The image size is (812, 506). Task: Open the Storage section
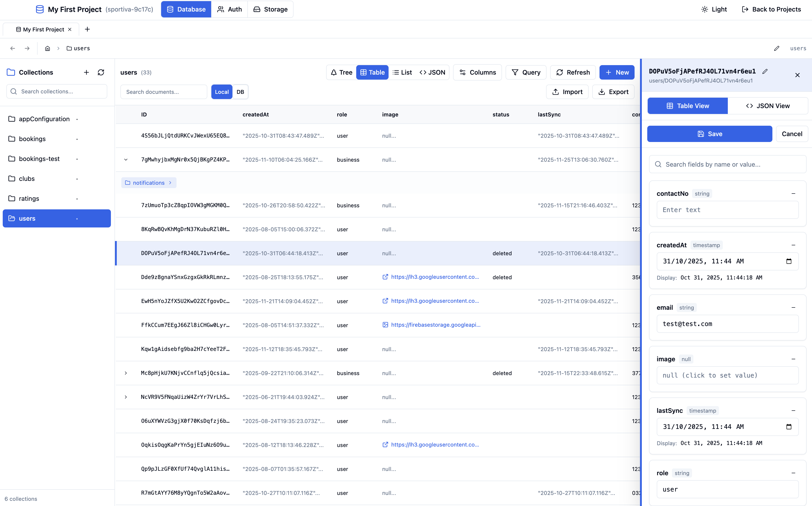tap(270, 9)
